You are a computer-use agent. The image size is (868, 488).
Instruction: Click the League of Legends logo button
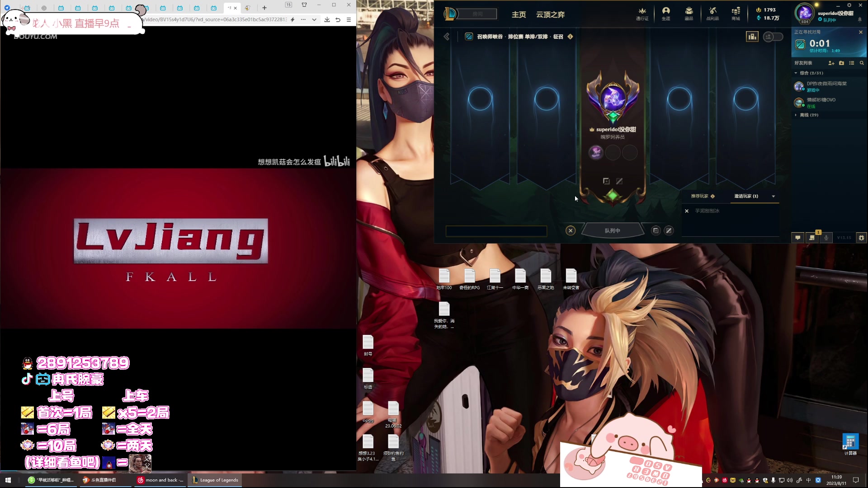click(x=450, y=14)
